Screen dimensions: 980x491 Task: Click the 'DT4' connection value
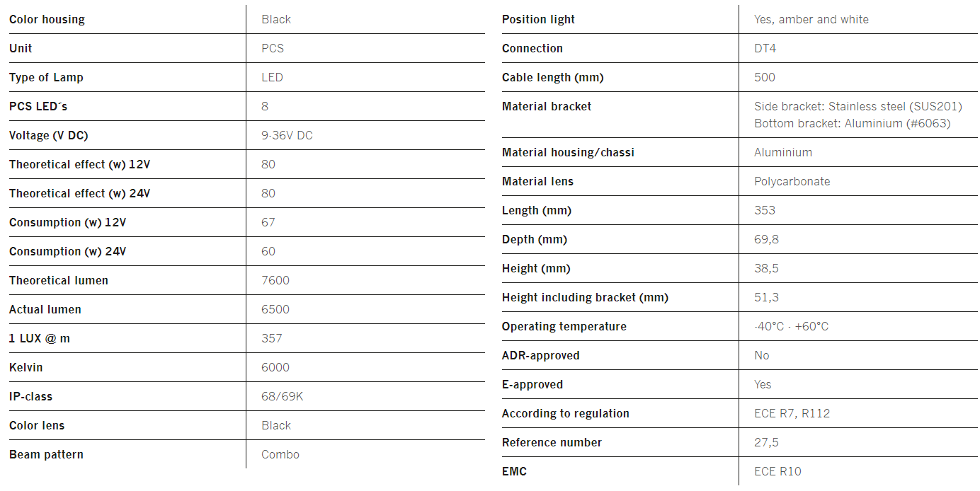click(765, 49)
